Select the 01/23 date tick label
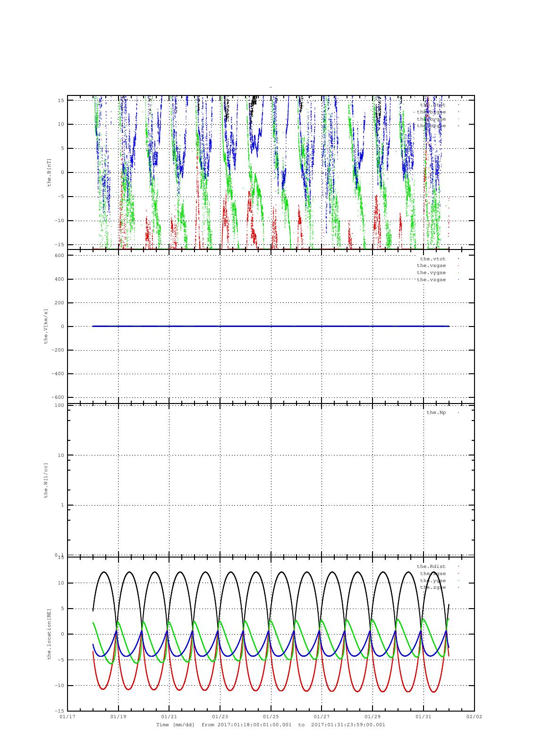Screen dimensions: 534x756 click(x=220, y=717)
